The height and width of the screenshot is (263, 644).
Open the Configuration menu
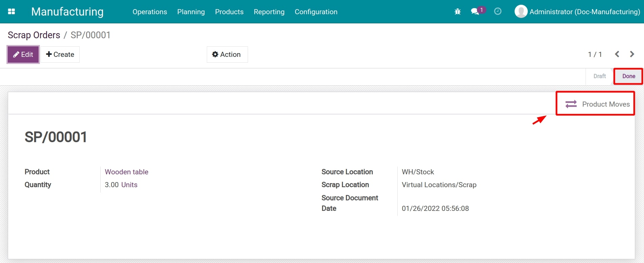point(316,12)
